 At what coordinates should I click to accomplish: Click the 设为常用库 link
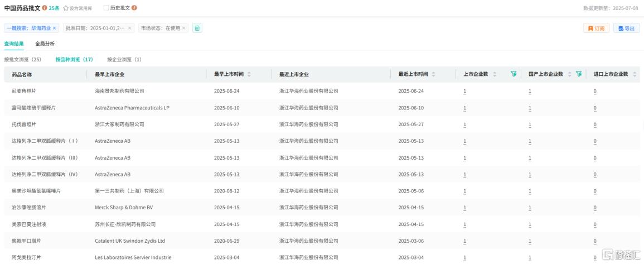(81, 8)
